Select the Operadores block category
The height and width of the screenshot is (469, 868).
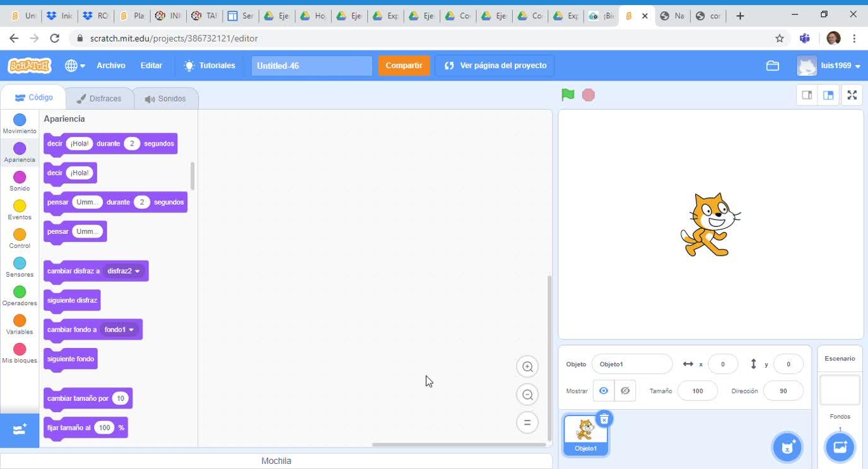(20, 296)
